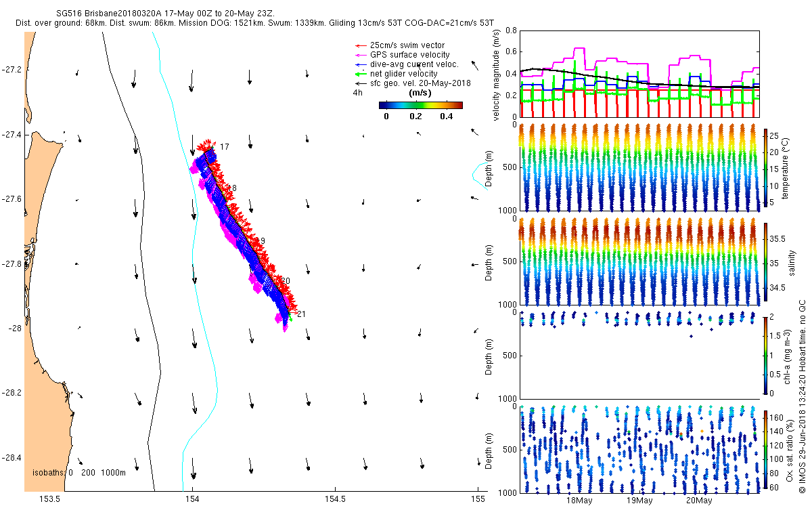Click the '35.5' tick on salinity colorbar

[x=778, y=239]
